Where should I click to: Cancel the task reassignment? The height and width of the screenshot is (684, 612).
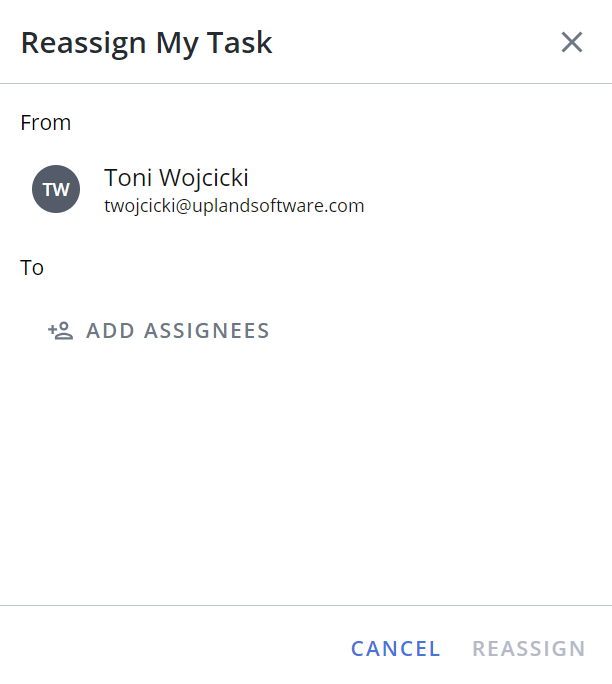pyautogui.click(x=396, y=649)
